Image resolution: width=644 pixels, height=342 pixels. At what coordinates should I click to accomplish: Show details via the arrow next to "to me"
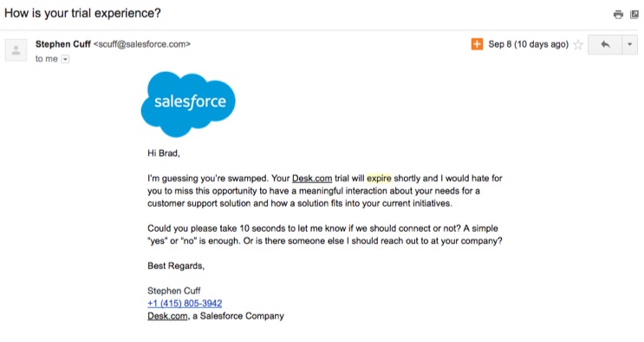coord(65,59)
